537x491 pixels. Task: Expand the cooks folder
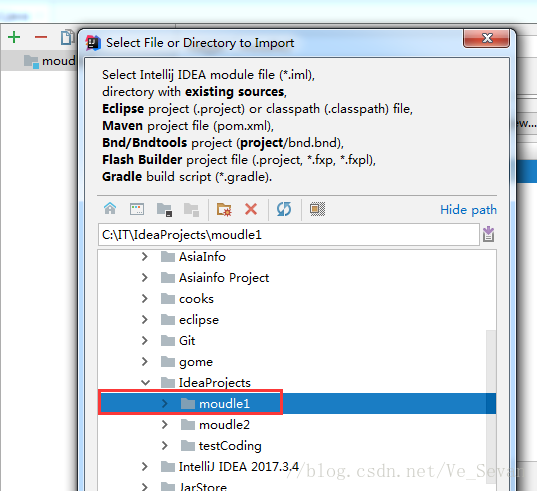[145, 299]
